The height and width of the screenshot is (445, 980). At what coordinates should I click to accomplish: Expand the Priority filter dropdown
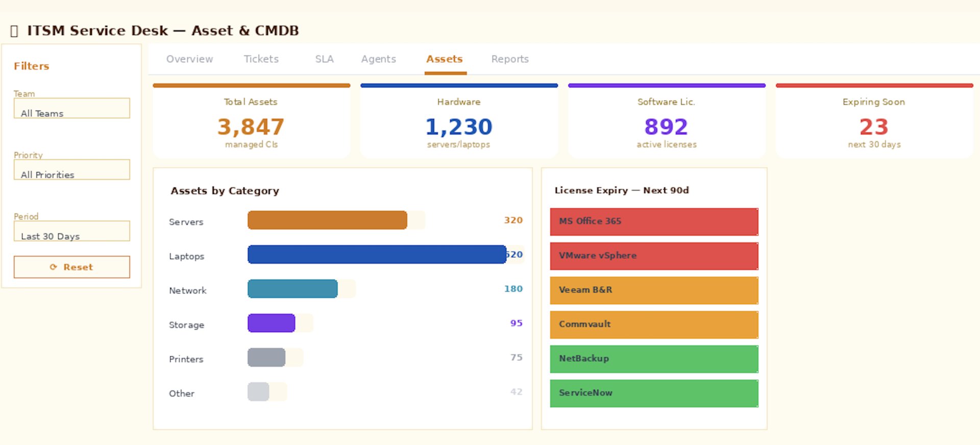pos(71,169)
